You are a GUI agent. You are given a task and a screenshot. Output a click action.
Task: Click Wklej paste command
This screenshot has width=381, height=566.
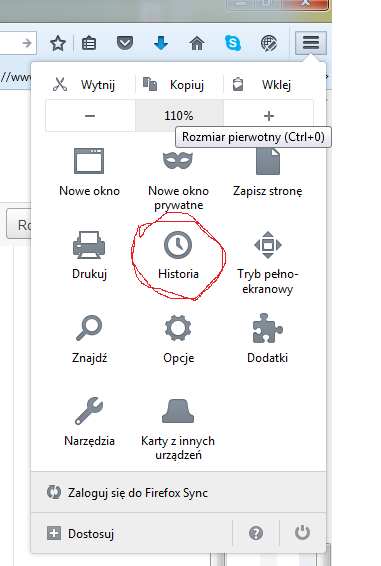coord(262,85)
